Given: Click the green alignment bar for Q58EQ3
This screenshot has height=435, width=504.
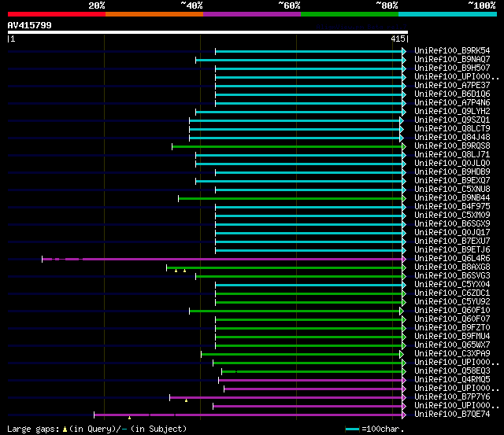Looking at the screenshot, I should [312, 371].
